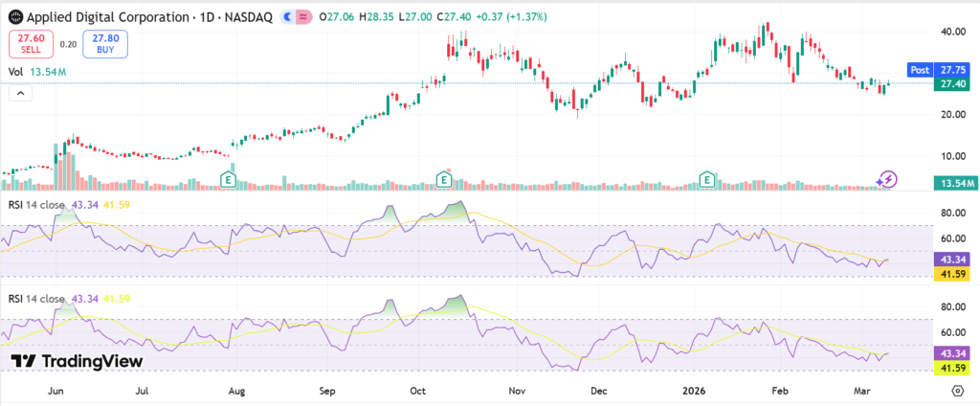Click the pink approximate-data indicator icon

click(x=304, y=18)
